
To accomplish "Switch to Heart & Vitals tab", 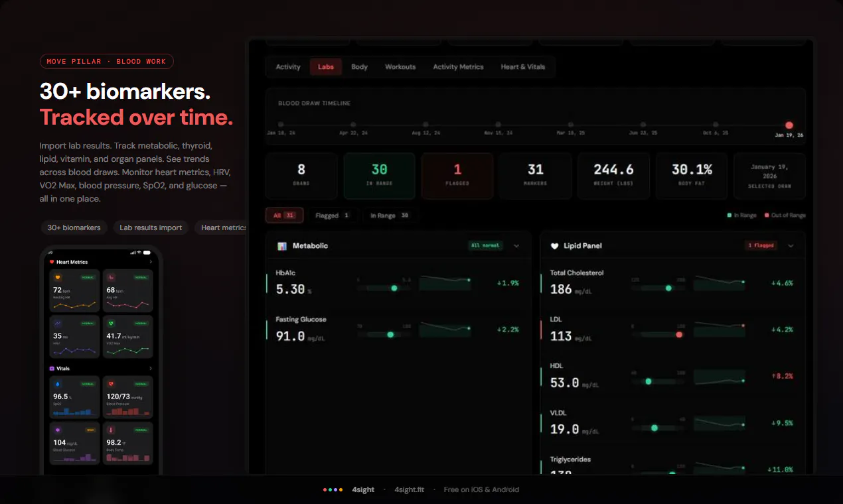I will coord(523,67).
